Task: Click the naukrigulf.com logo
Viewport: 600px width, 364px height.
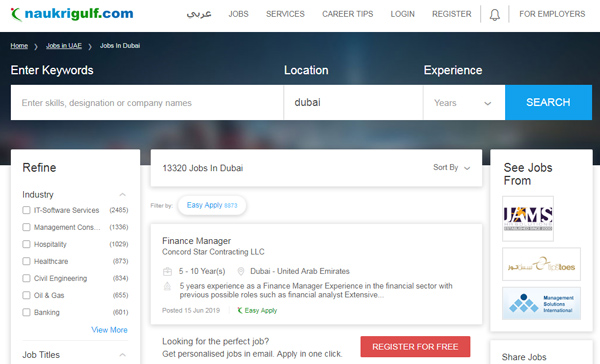Action: pos(72,14)
